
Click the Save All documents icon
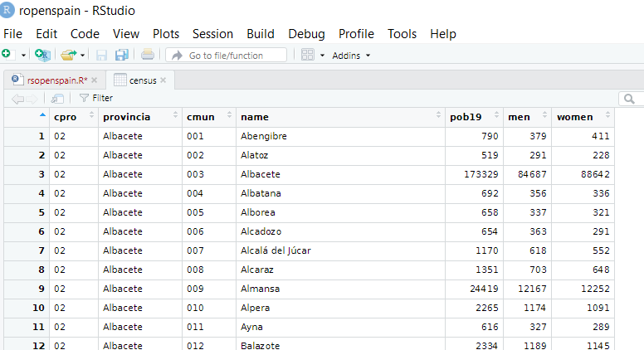click(x=121, y=55)
